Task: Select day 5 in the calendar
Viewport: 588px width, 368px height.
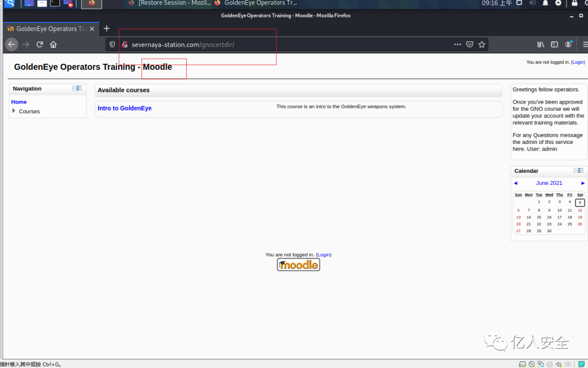Action: 580,202
